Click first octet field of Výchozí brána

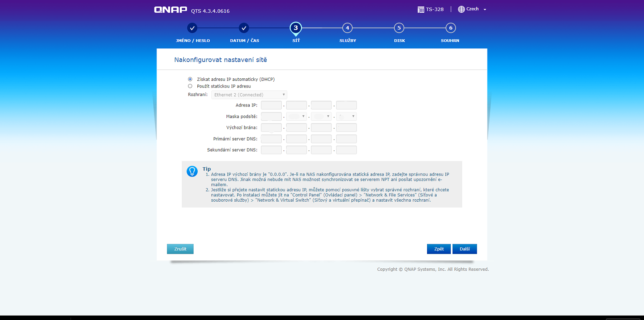pyautogui.click(x=271, y=128)
